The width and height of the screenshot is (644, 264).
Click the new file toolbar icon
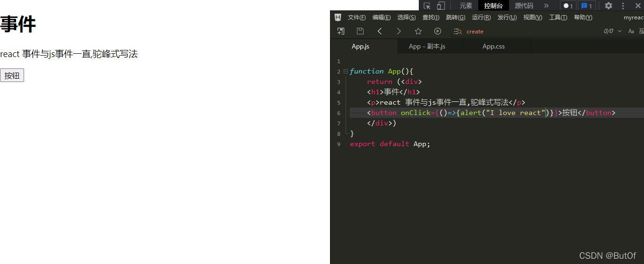(341, 31)
